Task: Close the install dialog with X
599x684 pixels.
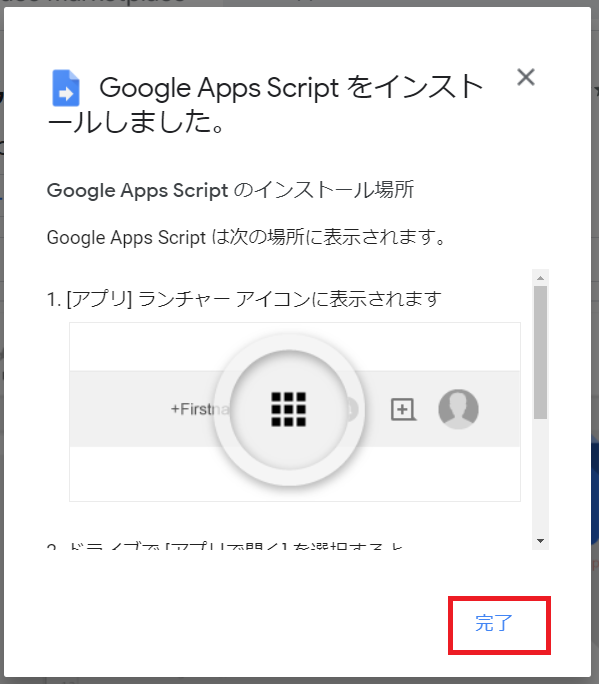Action: tap(526, 78)
